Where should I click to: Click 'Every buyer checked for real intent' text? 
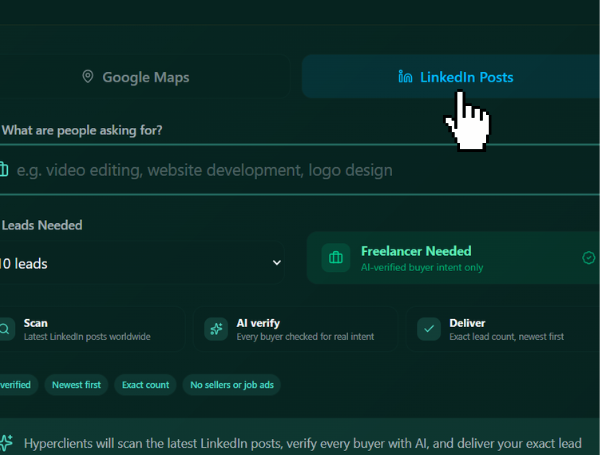(x=305, y=337)
